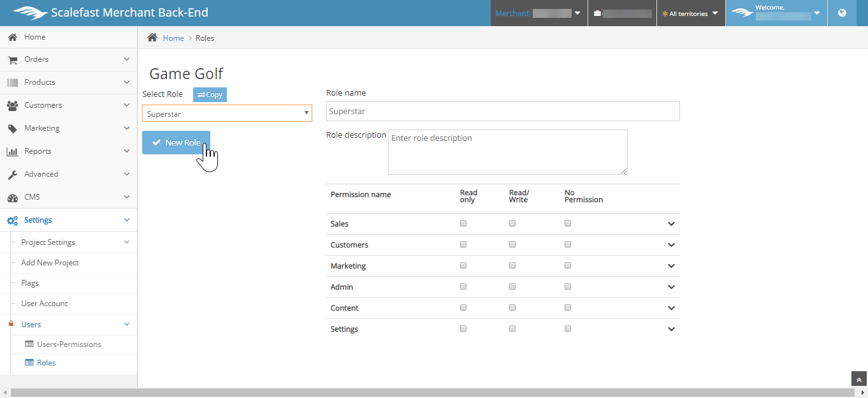Open Users-Permissions in sidebar

[69, 344]
